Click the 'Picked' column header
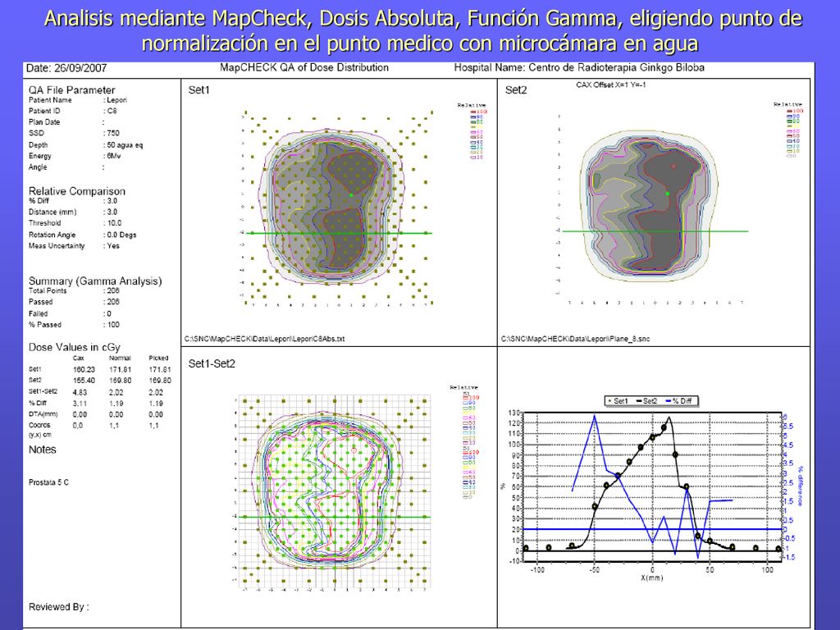Image resolution: width=840 pixels, height=630 pixels. click(158, 358)
